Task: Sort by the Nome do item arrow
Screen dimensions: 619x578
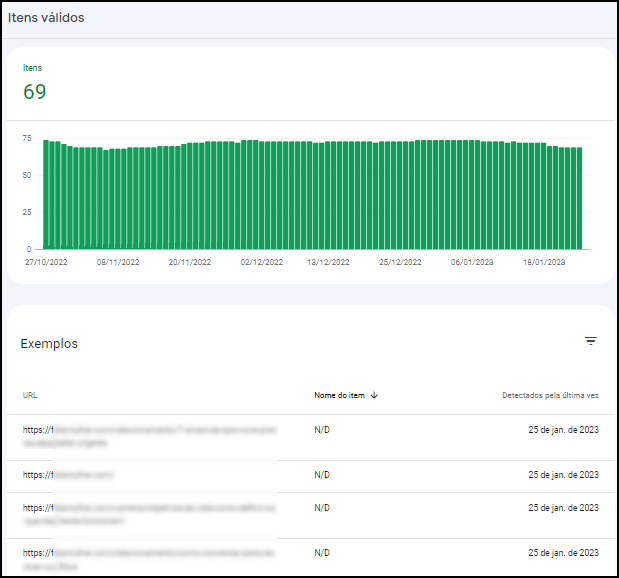Action: coord(374,395)
